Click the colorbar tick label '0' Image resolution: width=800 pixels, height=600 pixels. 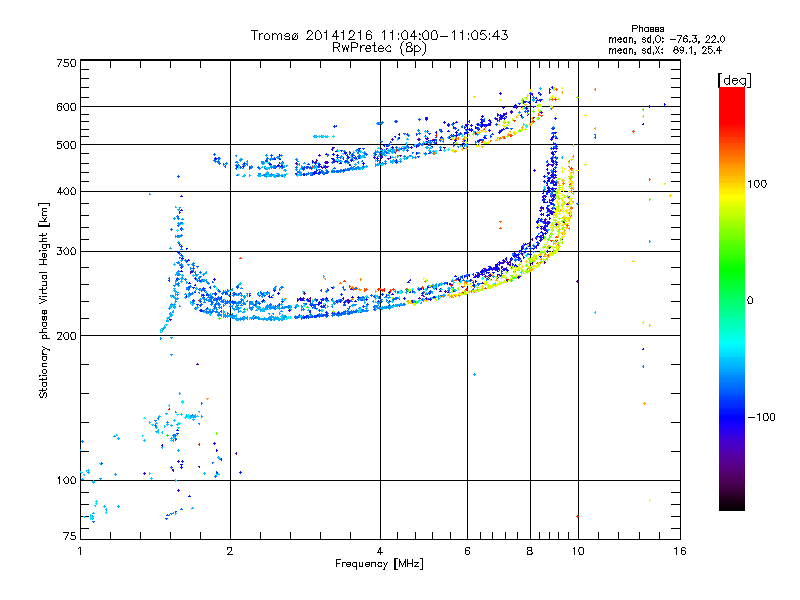click(750, 301)
